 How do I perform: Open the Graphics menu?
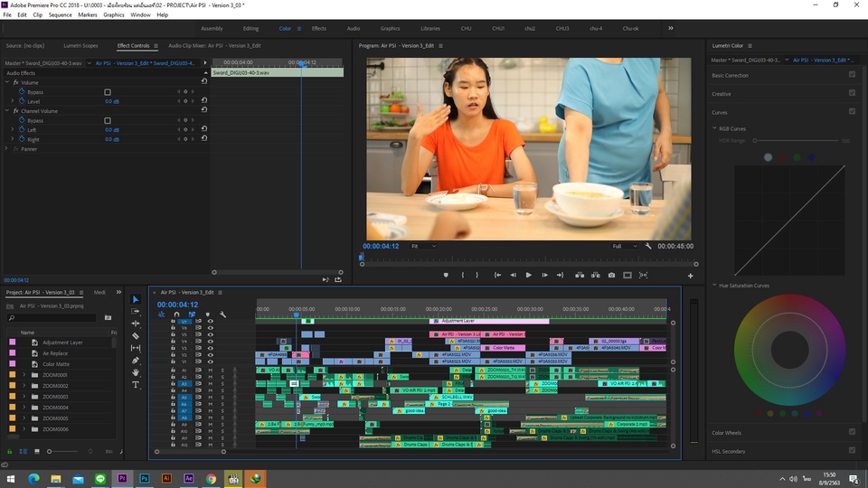point(114,15)
